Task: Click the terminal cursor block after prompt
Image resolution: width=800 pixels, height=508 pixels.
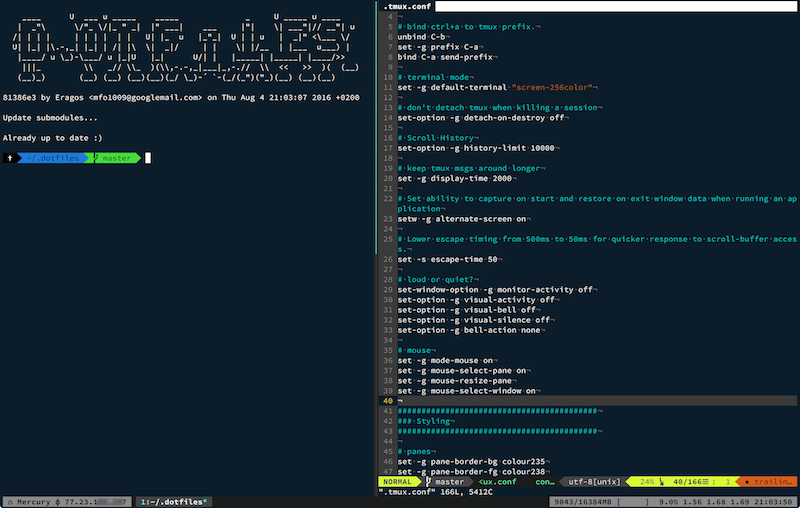Action: tap(148, 158)
